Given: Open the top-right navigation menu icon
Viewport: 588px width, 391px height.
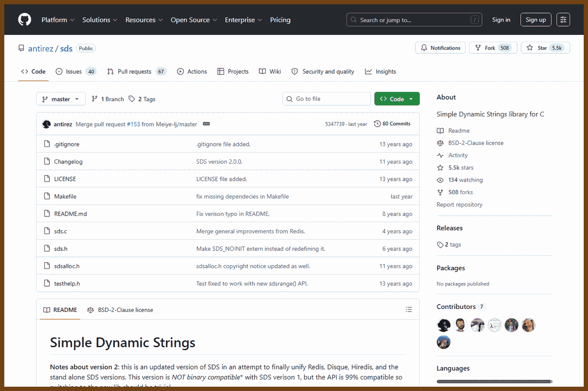Looking at the screenshot, I should pos(563,20).
